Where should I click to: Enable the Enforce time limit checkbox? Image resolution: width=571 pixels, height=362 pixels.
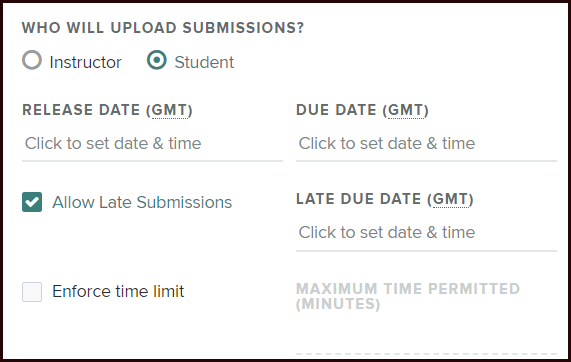click(32, 292)
